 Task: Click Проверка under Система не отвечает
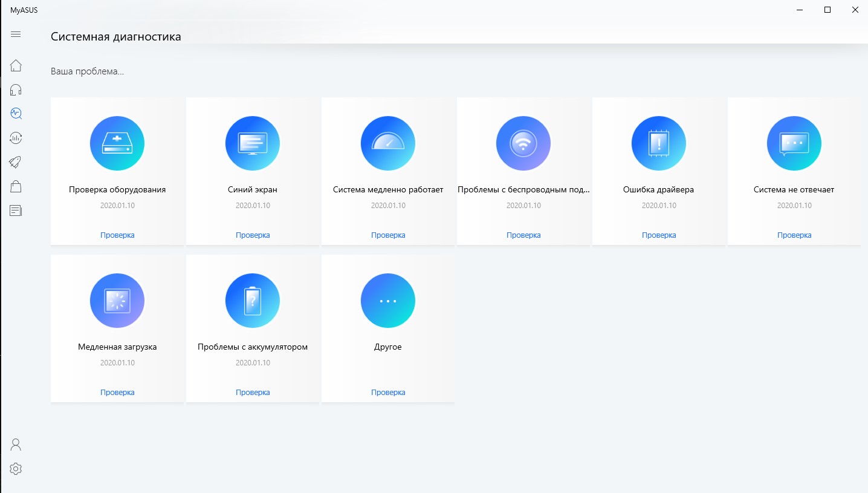tap(794, 235)
